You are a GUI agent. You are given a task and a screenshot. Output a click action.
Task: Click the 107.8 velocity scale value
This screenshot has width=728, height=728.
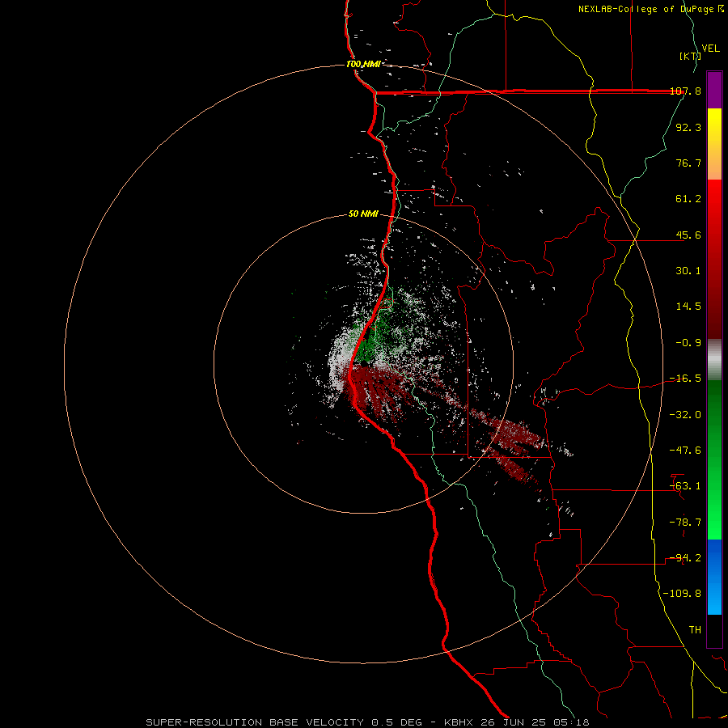click(685, 91)
